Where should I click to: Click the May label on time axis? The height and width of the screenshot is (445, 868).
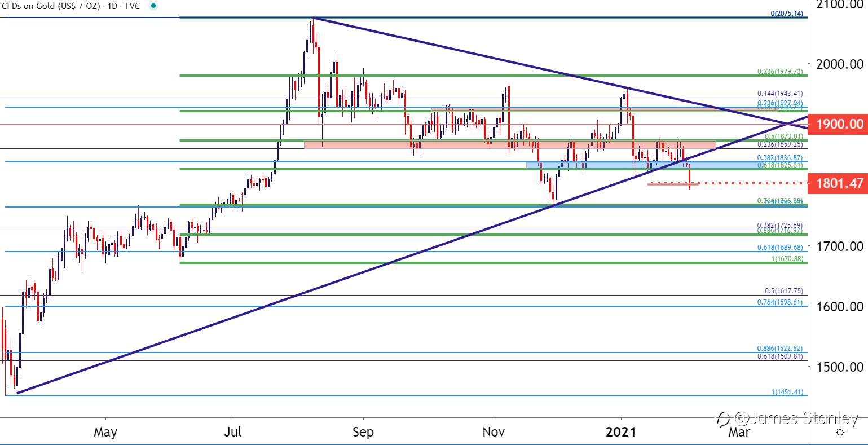click(105, 432)
